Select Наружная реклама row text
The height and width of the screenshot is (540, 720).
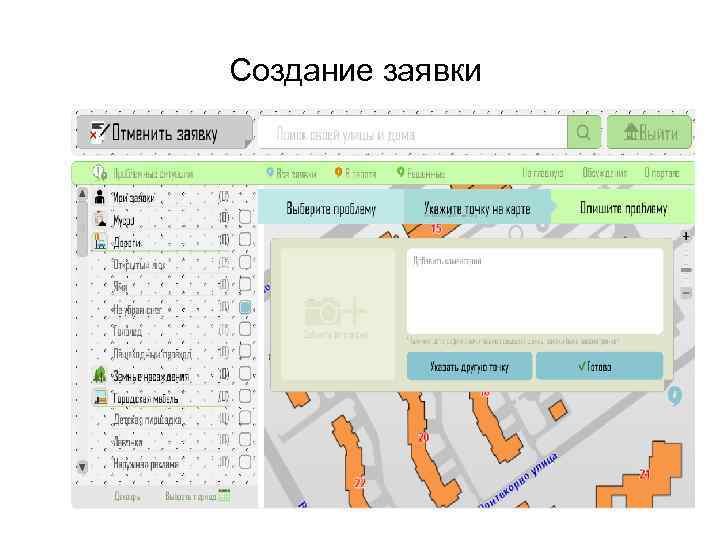click(x=146, y=464)
